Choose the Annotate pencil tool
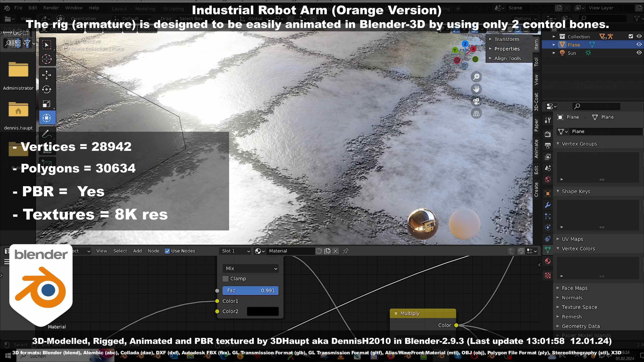Image resolution: width=644 pixels, height=362 pixels. [47, 134]
